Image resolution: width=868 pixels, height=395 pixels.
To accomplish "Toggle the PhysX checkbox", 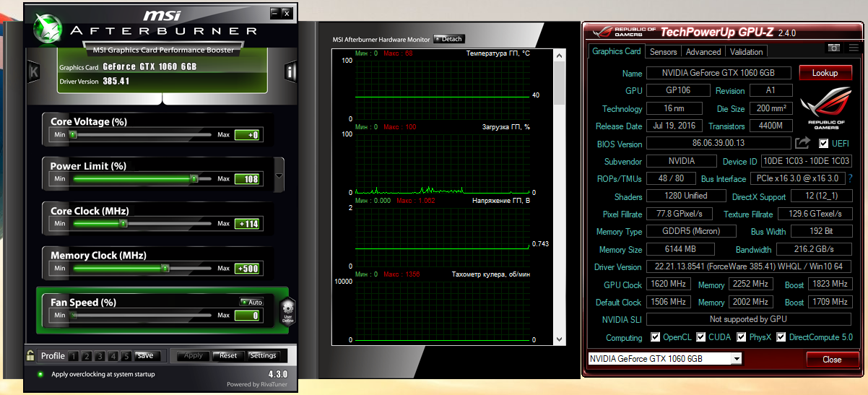I will point(741,337).
